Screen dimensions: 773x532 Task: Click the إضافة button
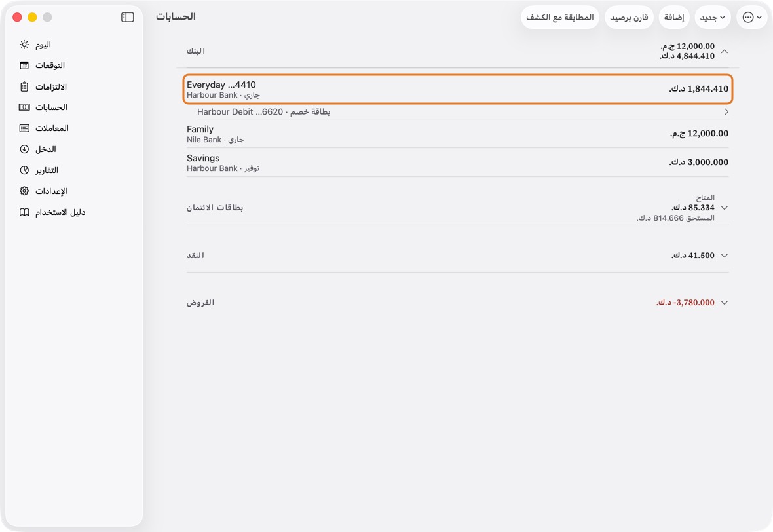click(674, 17)
